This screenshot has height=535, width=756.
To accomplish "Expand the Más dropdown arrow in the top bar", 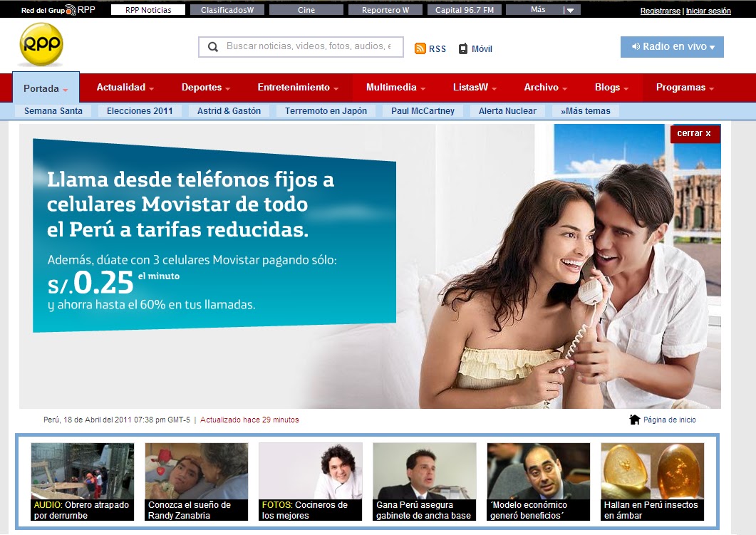I will coord(570,10).
